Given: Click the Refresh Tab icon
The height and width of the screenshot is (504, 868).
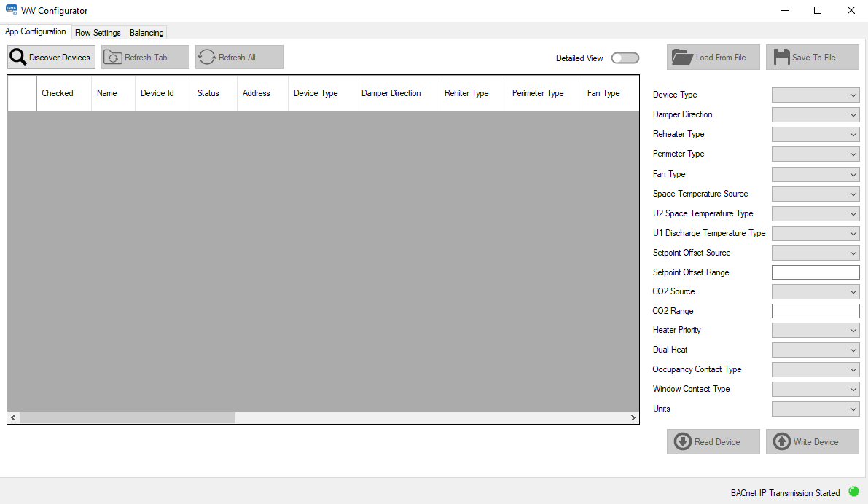Looking at the screenshot, I should (x=112, y=57).
